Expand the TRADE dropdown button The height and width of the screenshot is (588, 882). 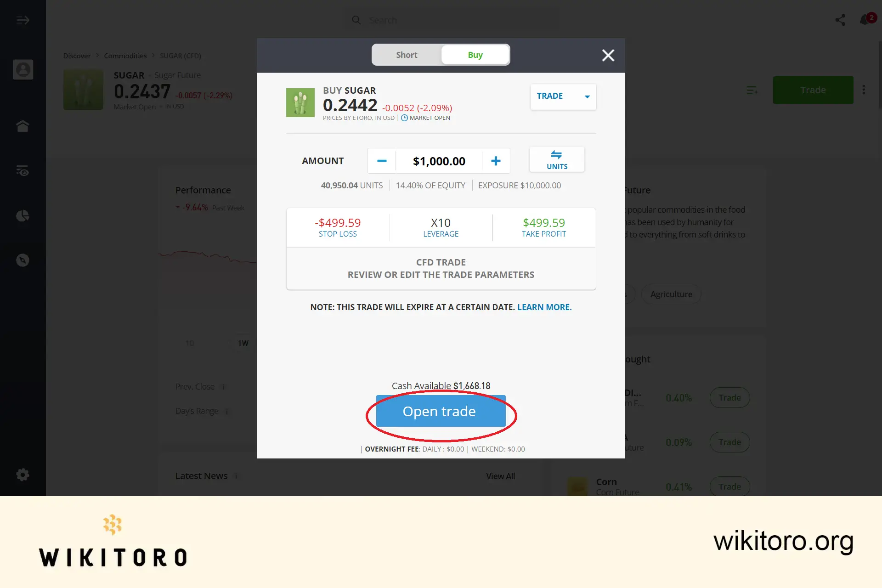coord(587,96)
